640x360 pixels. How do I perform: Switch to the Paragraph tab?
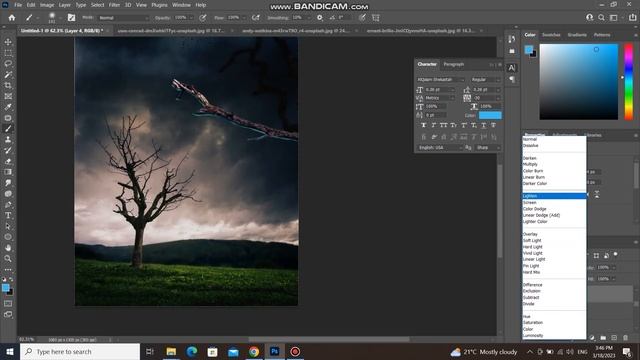pyautogui.click(x=453, y=64)
